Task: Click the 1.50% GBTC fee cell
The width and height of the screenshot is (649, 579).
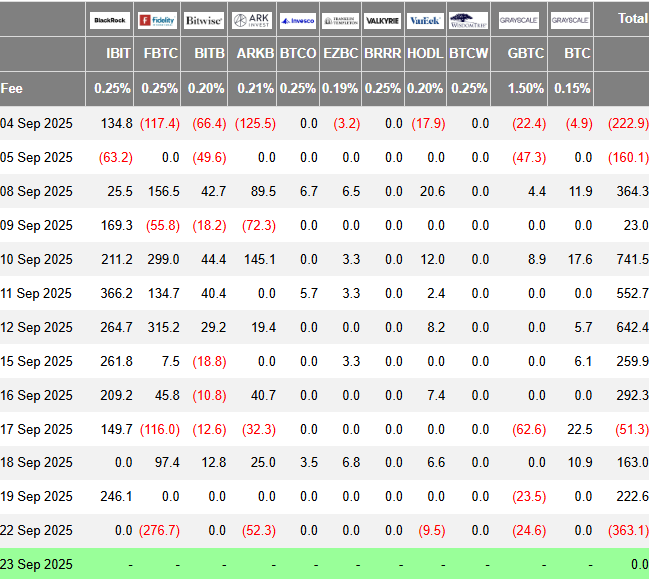Action: [526, 88]
